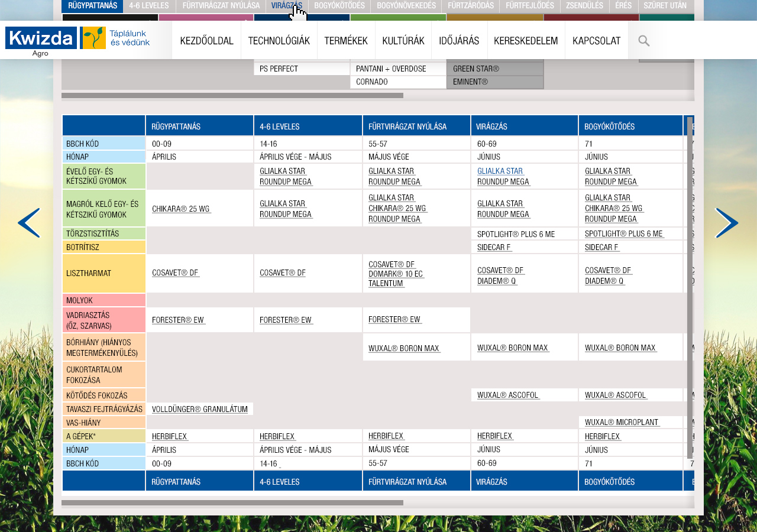Click the VADRIASZTÁS (ŐZ, SZARVAS) row label

104,320
